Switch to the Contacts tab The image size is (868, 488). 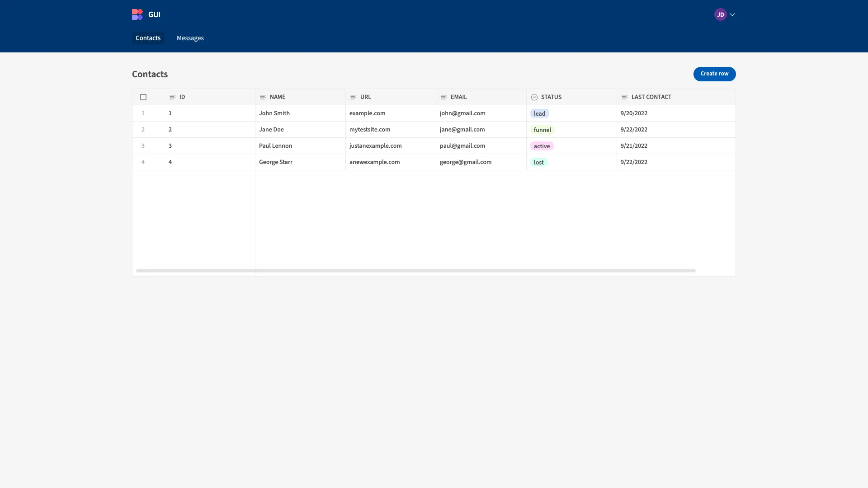[x=148, y=38]
